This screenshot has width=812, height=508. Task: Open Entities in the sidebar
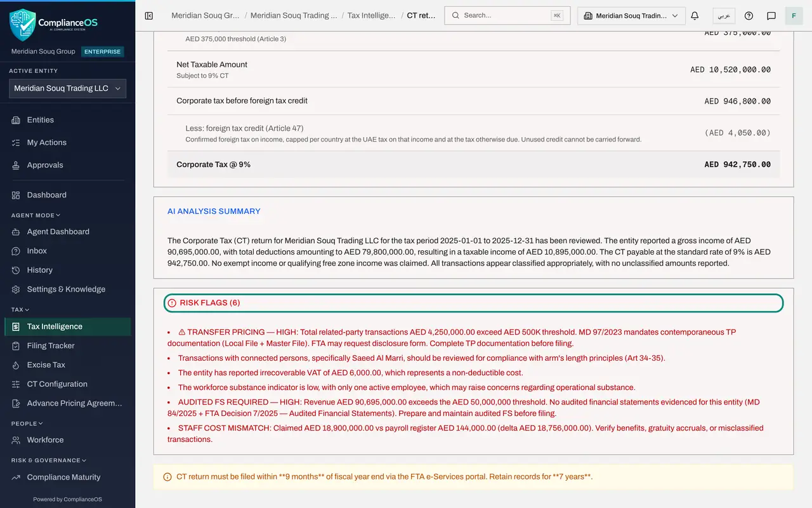pyautogui.click(x=67, y=120)
